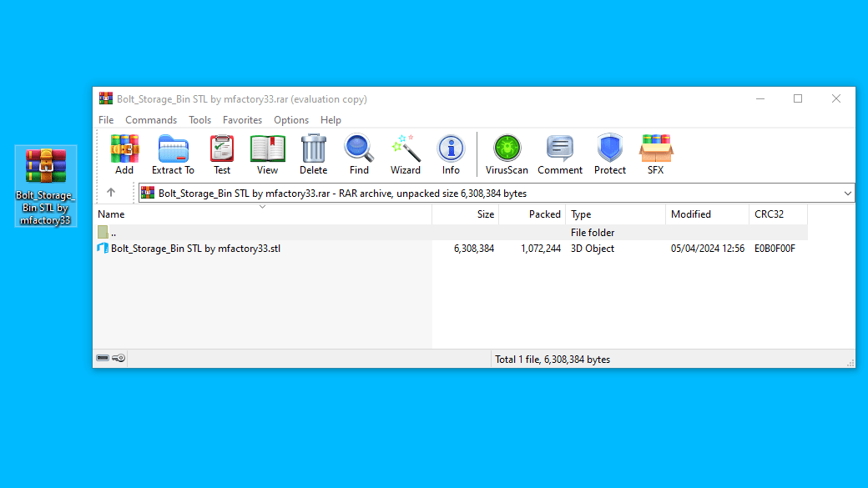Click the STL file's 3D object icon
Image resolution: width=868 pixels, height=488 pixels.
click(103, 248)
